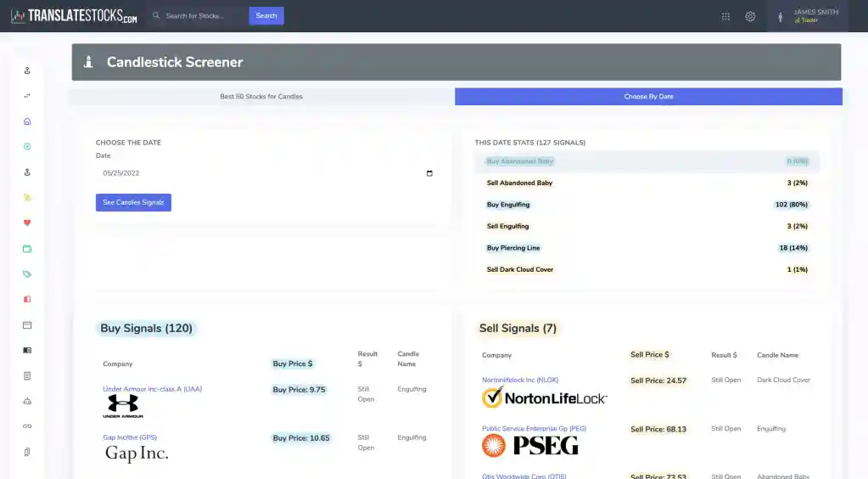Click the document list sidebar icon
The image size is (868, 479).
point(27,376)
